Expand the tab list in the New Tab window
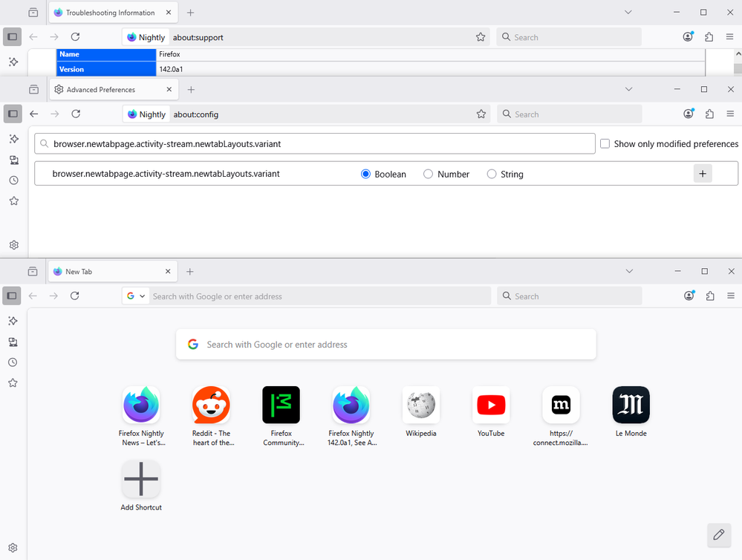 pyautogui.click(x=629, y=271)
